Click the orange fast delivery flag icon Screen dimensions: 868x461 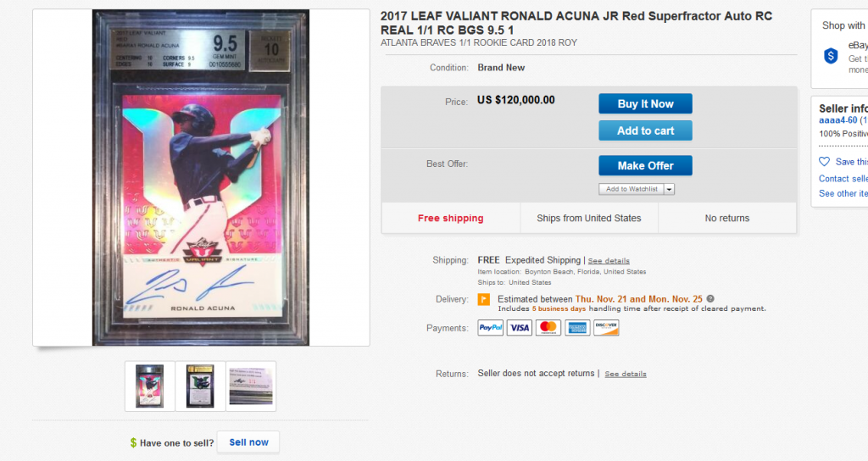[x=484, y=299]
